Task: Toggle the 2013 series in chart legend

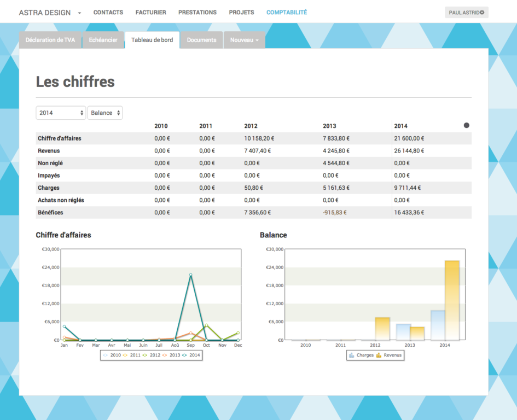Action: 171,355
